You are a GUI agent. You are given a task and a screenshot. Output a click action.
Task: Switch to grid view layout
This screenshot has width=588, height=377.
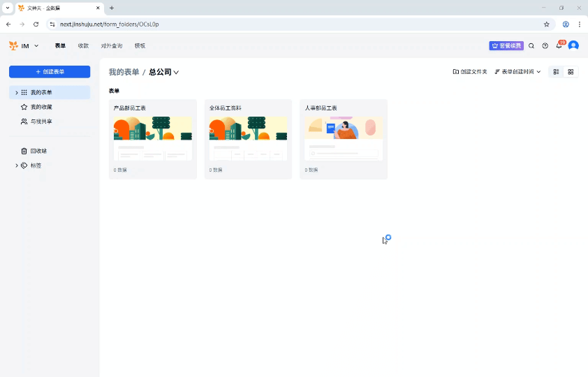pos(571,72)
